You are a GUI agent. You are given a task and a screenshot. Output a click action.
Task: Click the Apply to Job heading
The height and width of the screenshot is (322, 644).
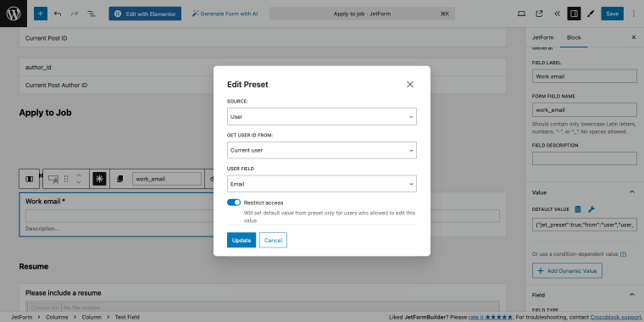click(45, 113)
